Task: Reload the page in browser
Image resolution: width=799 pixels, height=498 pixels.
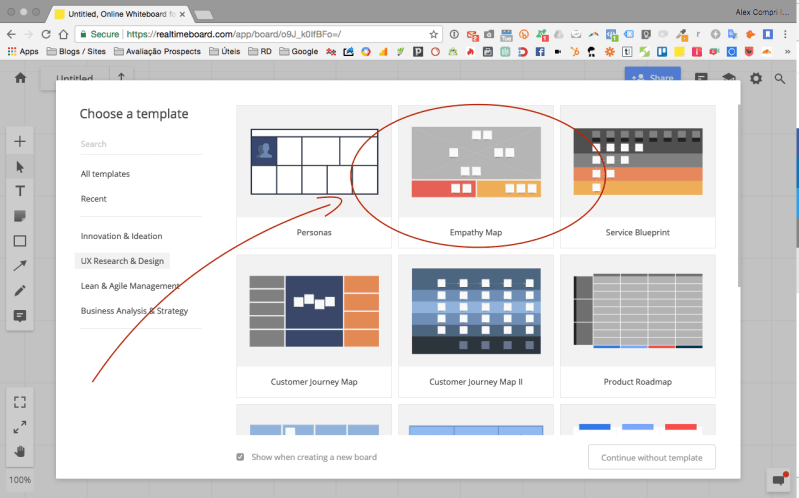Action: [x=46, y=34]
